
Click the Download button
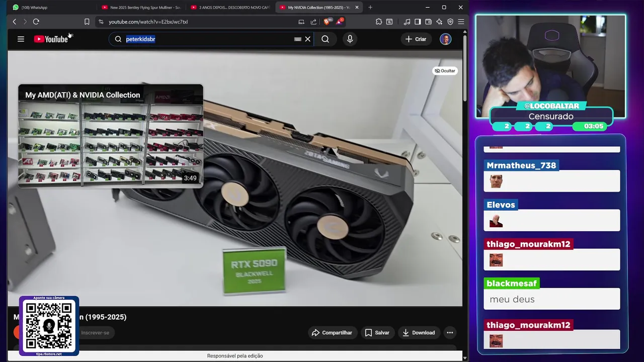pos(418,332)
